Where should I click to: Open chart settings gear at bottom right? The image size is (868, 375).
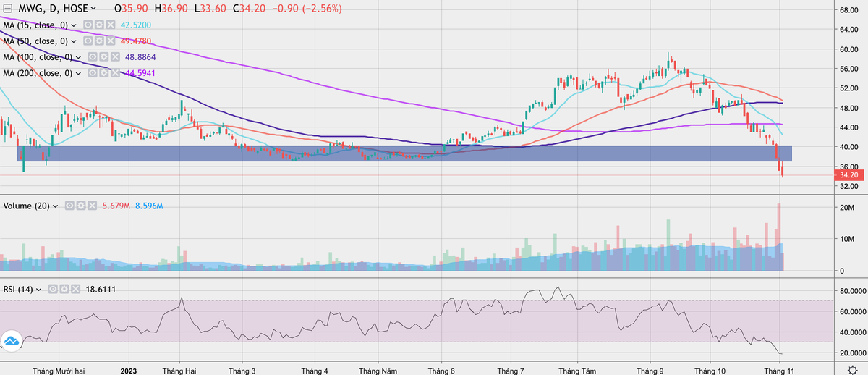pos(853,371)
